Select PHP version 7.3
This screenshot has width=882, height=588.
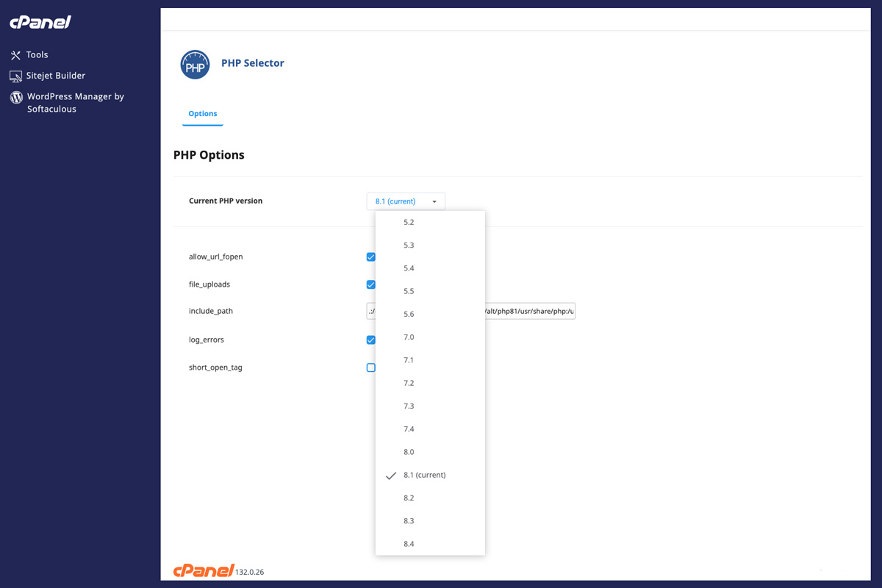tap(430, 406)
